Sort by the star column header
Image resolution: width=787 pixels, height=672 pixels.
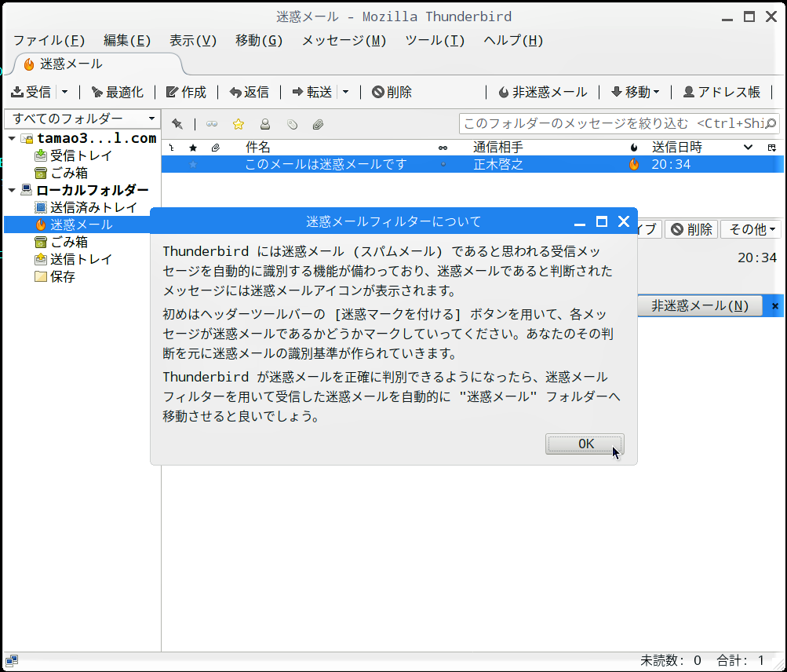tap(193, 147)
